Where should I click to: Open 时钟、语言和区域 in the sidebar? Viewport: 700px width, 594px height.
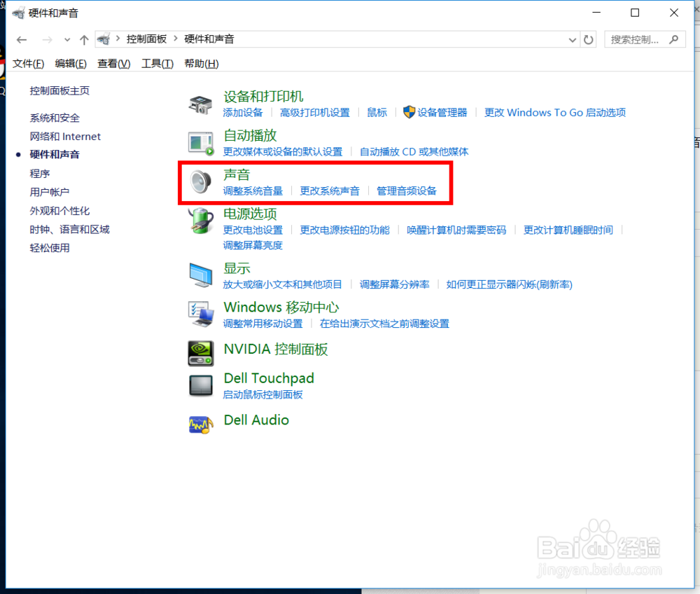[69, 230]
